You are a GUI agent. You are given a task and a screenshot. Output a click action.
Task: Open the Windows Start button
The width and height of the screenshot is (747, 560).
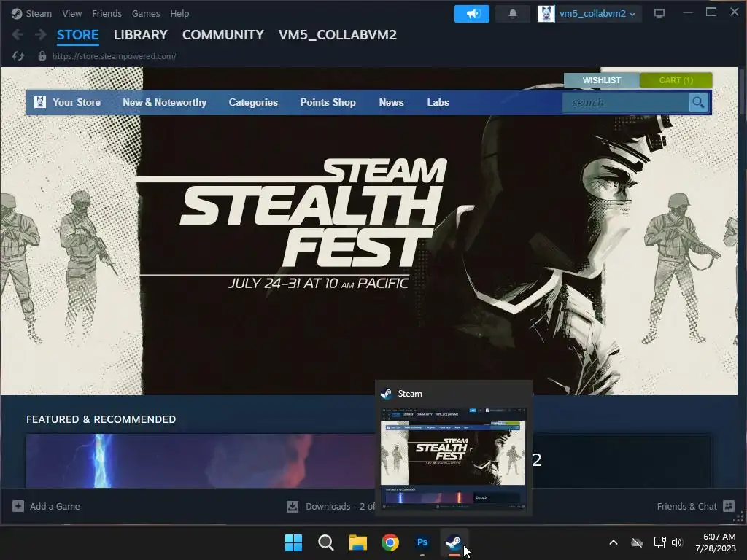click(x=293, y=542)
